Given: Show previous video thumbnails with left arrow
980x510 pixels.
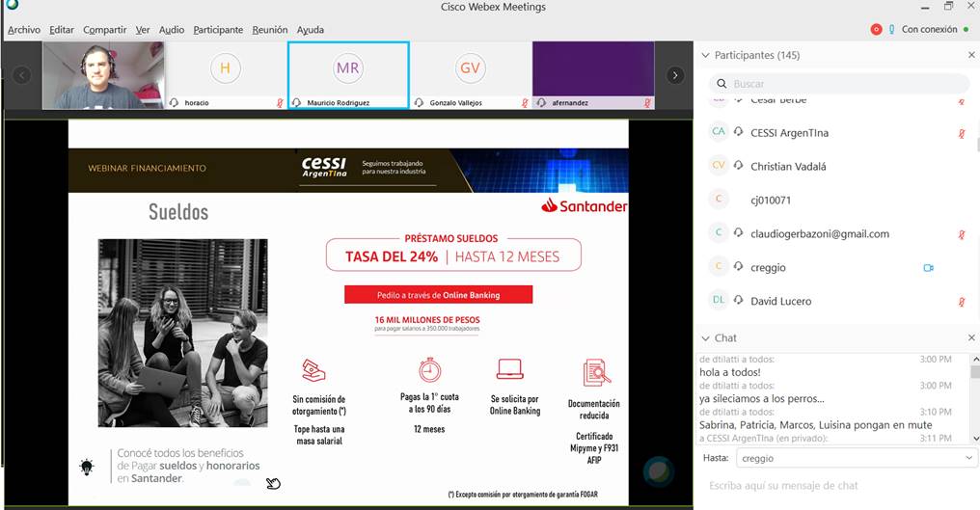Looking at the screenshot, I should pyautogui.click(x=22, y=75).
